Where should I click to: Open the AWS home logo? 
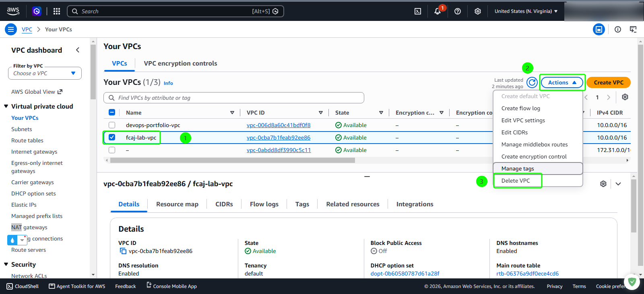tap(13, 11)
